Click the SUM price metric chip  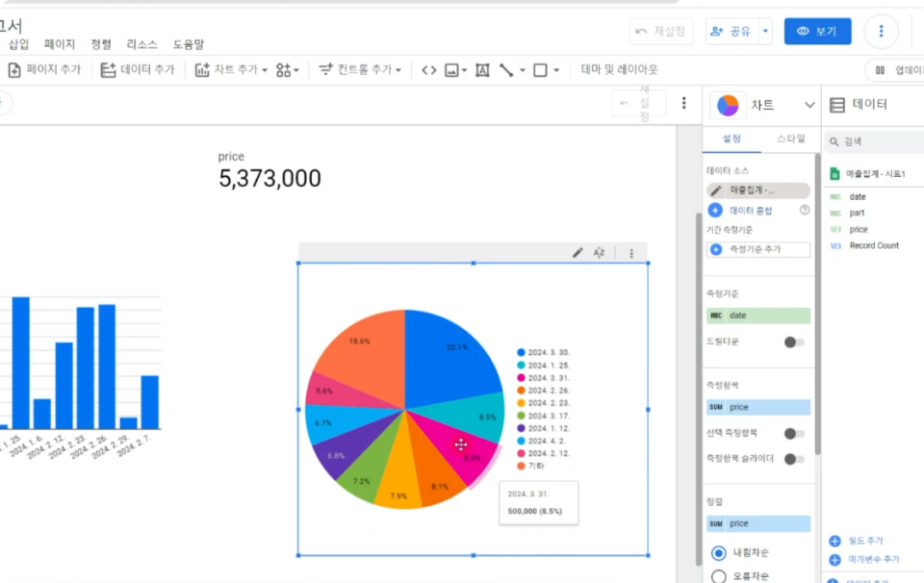[x=758, y=407]
